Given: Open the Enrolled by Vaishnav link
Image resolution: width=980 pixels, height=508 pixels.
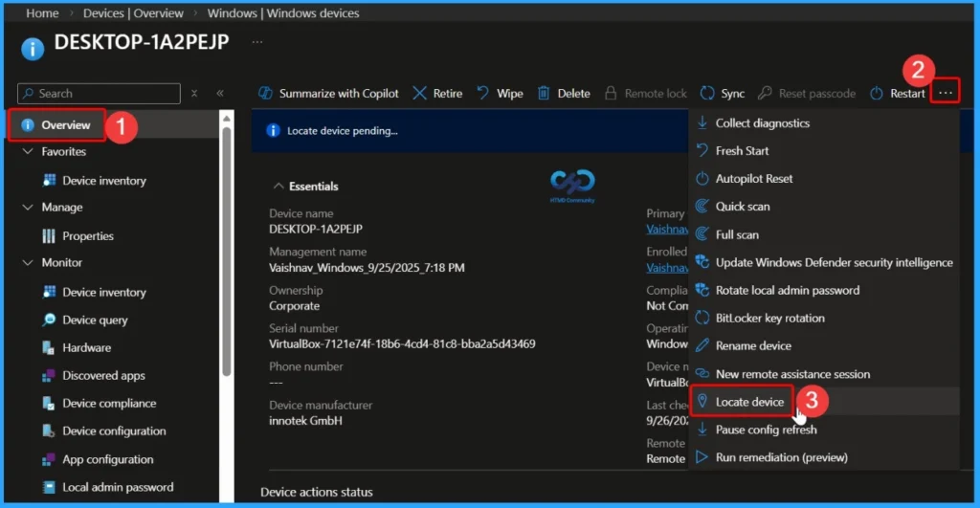Looking at the screenshot, I should (x=667, y=268).
